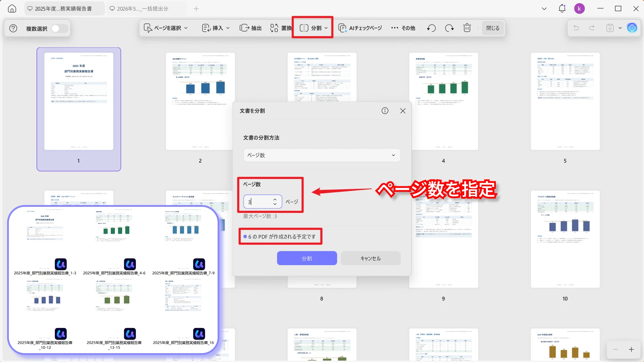Click file 2025年度_部門別業務実績報告書_4-6
644x362 pixels.
[x=114, y=243]
